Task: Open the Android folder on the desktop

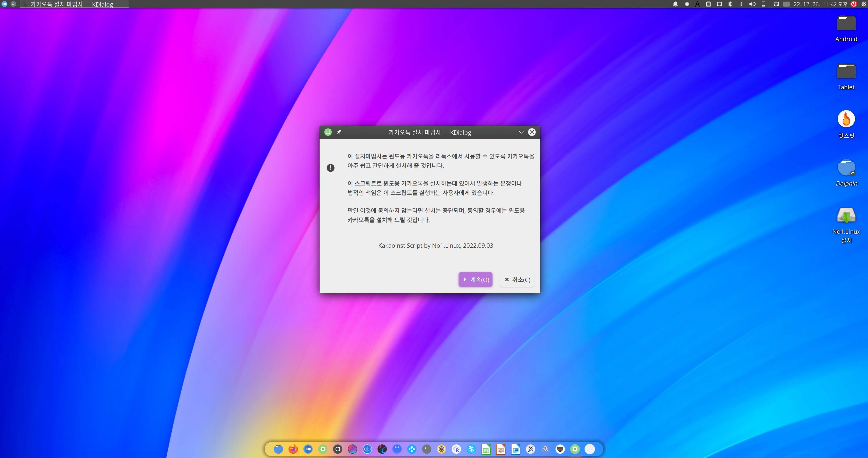Action: (846, 28)
